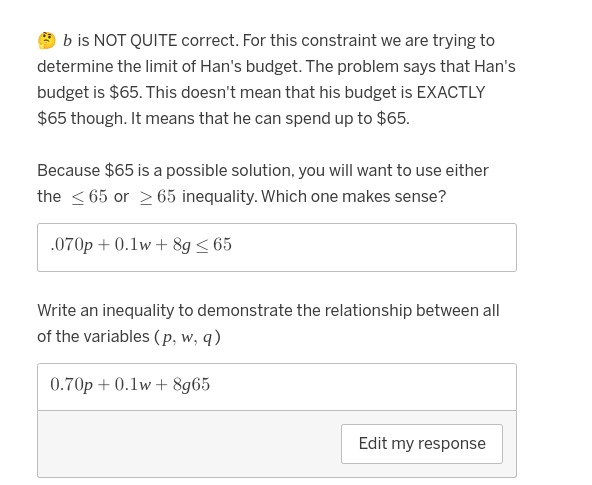Click the .070p term in the example expression

coord(71,245)
